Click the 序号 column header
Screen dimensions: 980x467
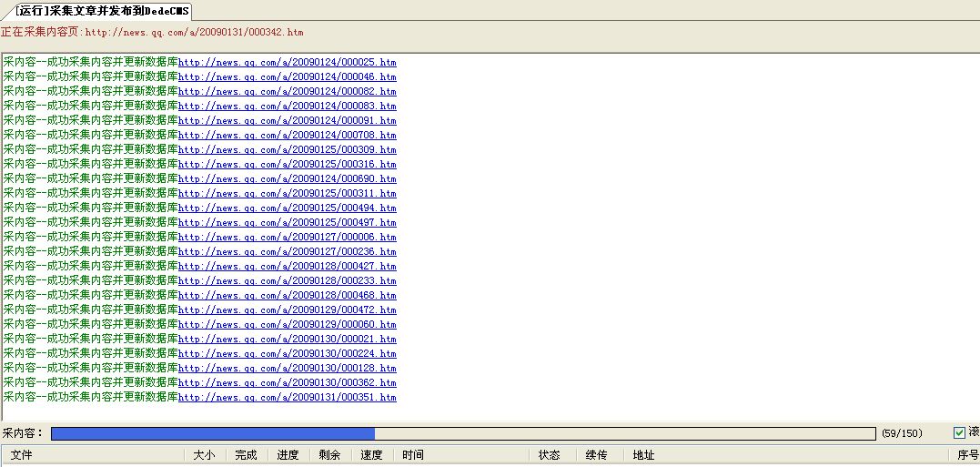point(967,455)
